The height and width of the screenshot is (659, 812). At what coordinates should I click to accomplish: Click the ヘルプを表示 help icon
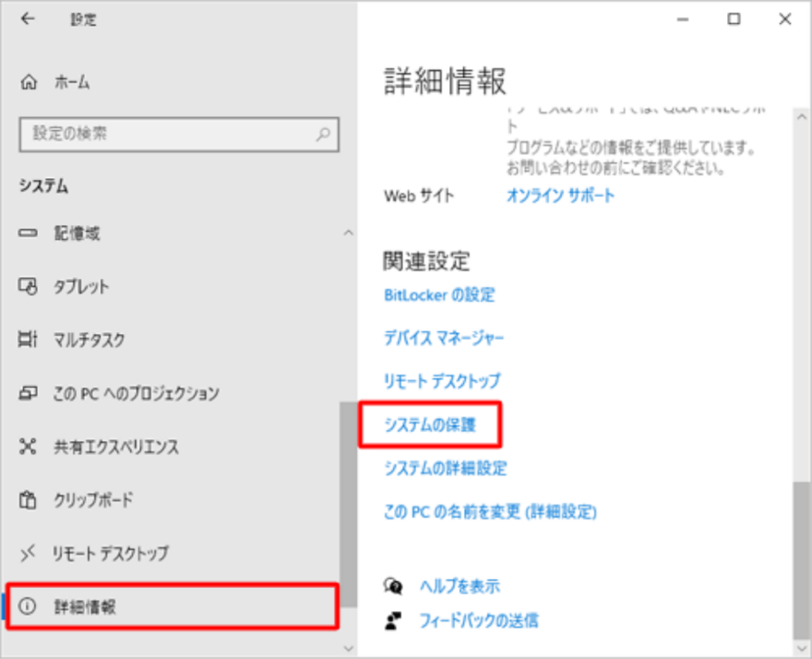[394, 585]
